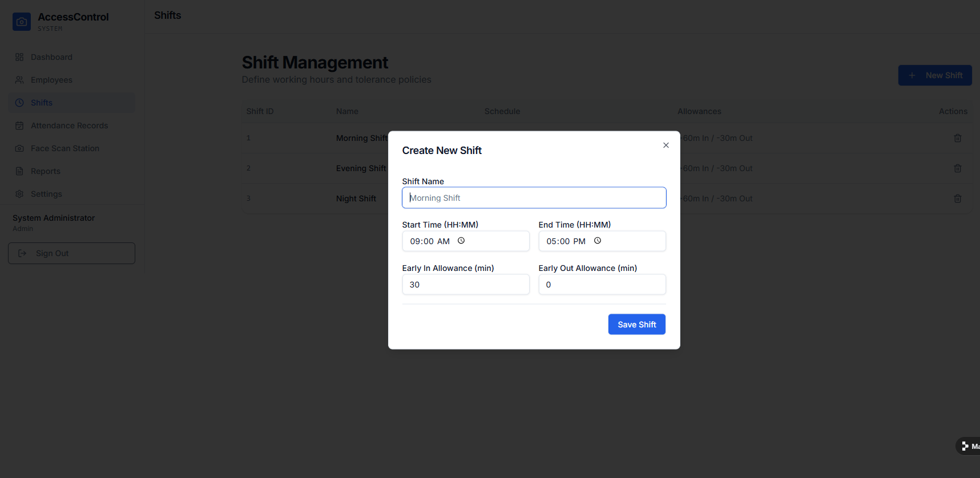Open the Reports section

(x=45, y=171)
